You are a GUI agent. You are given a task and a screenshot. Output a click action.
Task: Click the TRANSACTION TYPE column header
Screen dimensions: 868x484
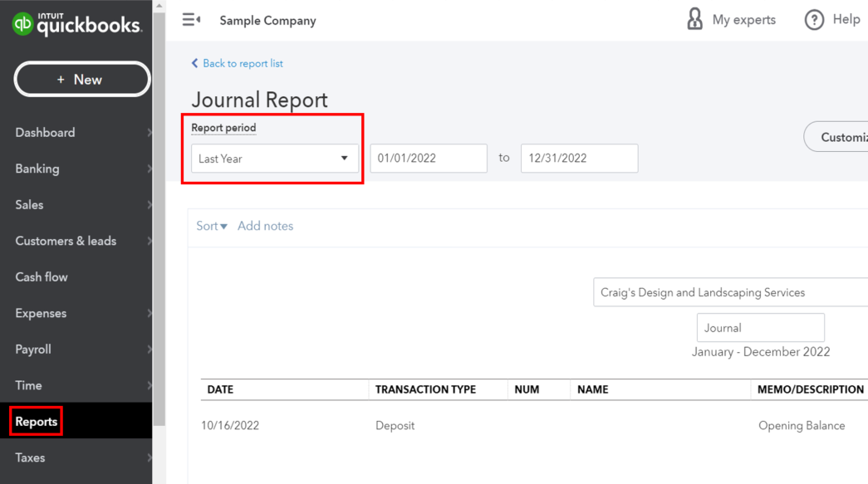coord(426,389)
